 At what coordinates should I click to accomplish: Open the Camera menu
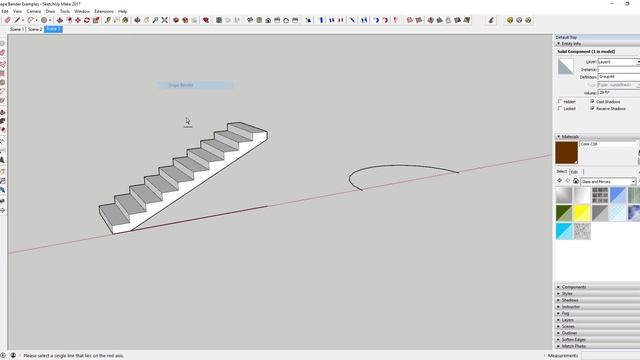pyautogui.click(x=33, y=11)
